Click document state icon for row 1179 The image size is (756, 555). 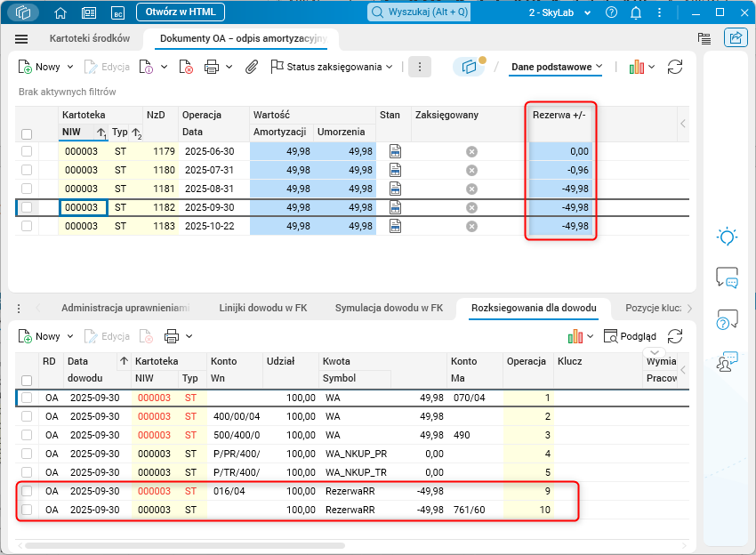pyautogui.click(x=396, y=152)
